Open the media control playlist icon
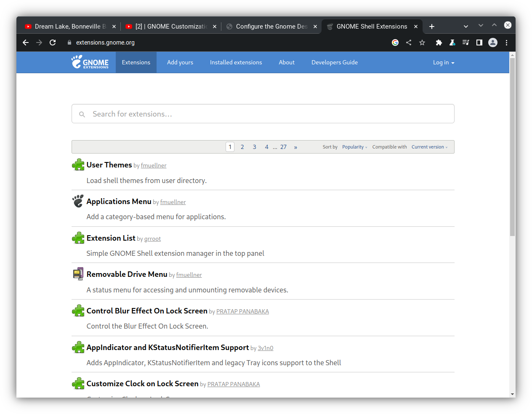Viewport: 532px width, 414px height. [x=465, y=42]
